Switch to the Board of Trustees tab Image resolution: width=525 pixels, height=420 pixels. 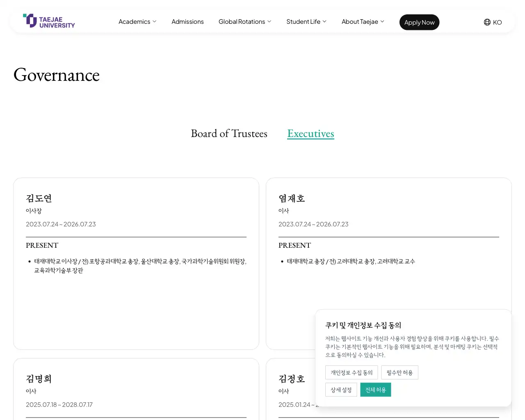(229, 134)
